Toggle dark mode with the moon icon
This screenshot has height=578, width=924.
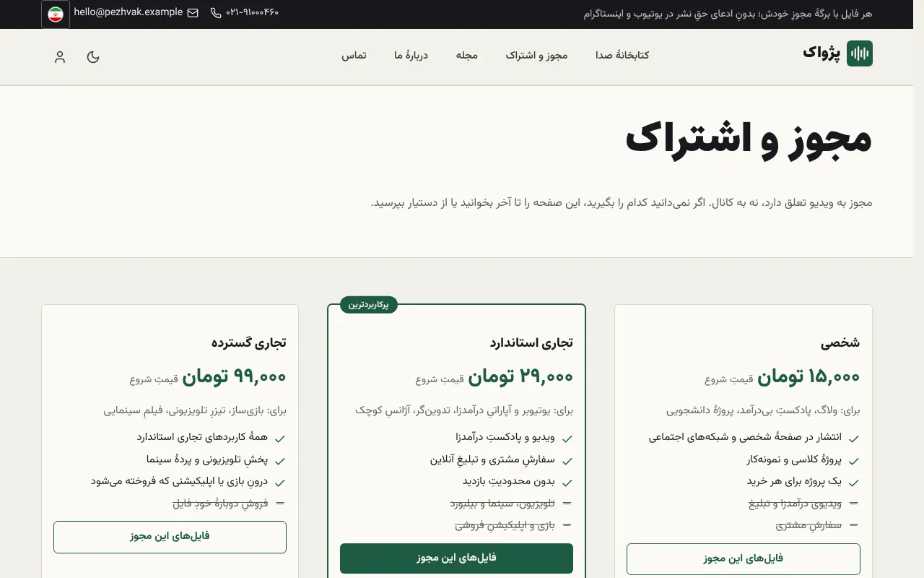(x=93, y=57)
